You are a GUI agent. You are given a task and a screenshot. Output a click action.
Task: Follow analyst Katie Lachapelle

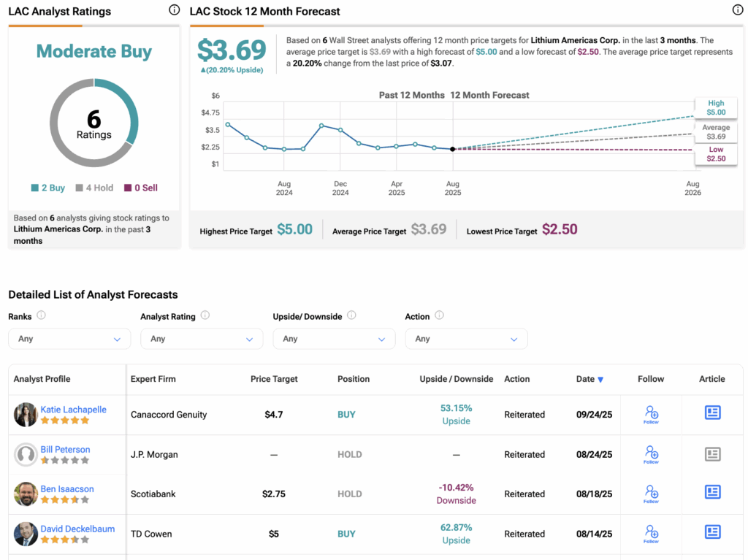click(x=651, y=415)
